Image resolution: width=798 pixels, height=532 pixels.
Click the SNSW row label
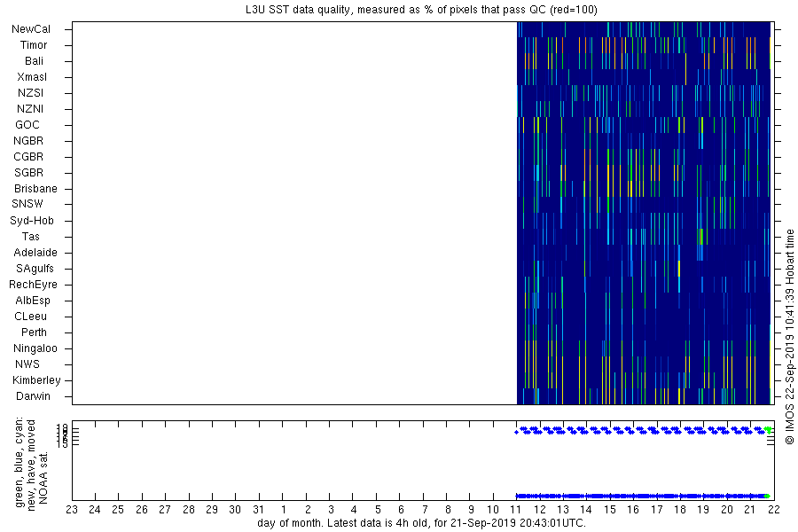27,204
